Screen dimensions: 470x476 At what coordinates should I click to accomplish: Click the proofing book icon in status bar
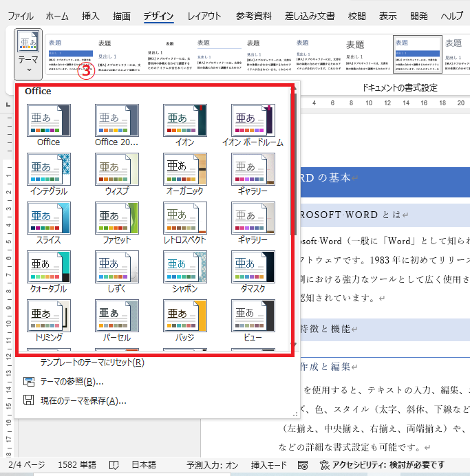tap(114, 465)
